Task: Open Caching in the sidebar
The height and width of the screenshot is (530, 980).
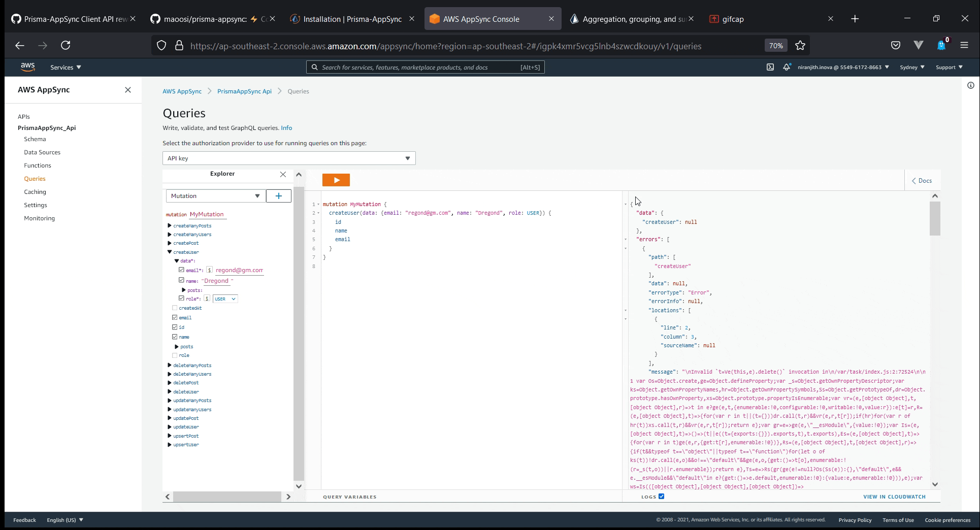Action: (x=35, y=192)
